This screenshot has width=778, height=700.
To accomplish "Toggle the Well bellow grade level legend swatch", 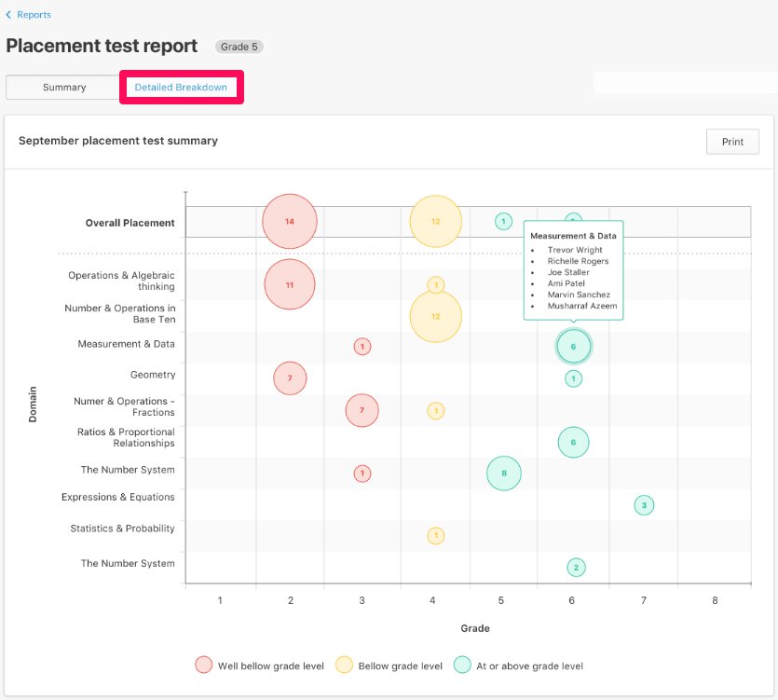I will click(x=203, y=665).
